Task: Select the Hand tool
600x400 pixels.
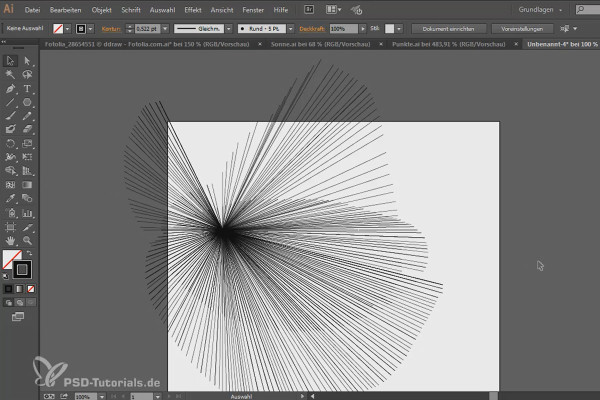Action: 10,240
